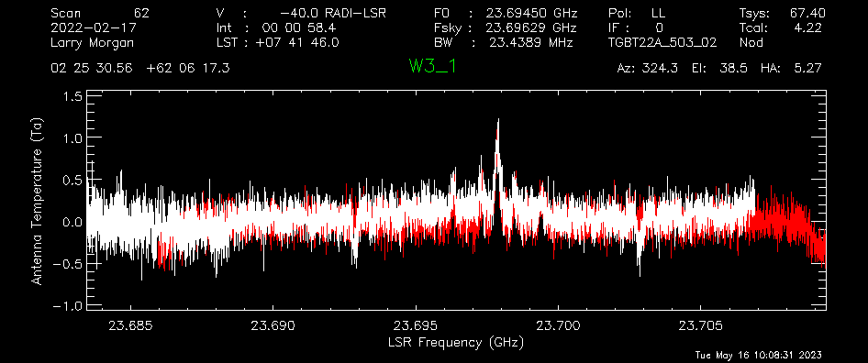Click x-axis tick label 23.690
Viewport: 868px width, 363px height.
(273, 325)
